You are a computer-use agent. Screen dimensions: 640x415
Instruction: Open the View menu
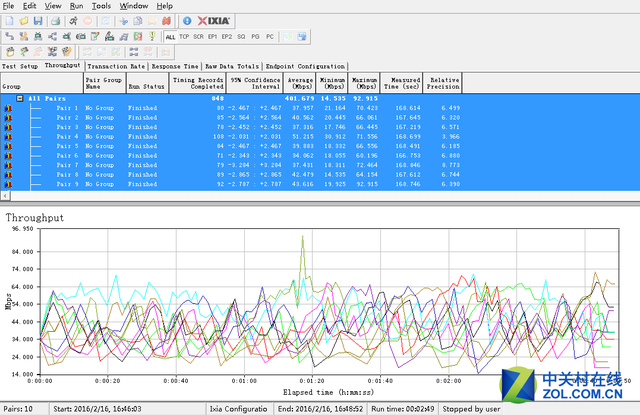click(x=53, y=6)
